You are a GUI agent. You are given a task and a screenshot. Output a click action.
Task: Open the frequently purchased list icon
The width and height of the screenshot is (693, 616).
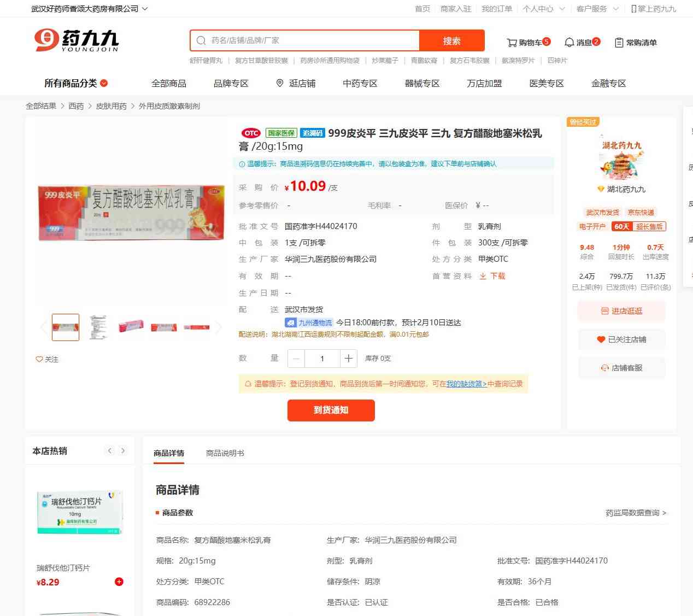click(x=619, y=43)
